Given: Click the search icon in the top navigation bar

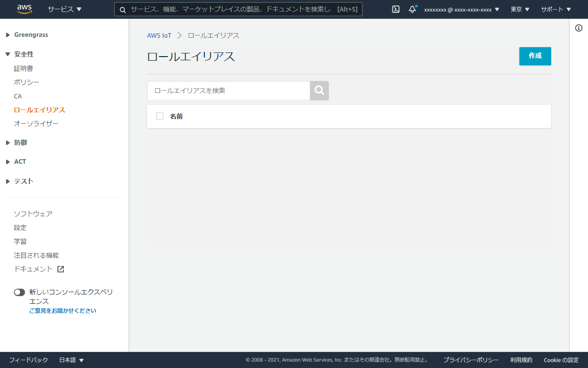Looking at the screenshot, I should tap(122, 9).
